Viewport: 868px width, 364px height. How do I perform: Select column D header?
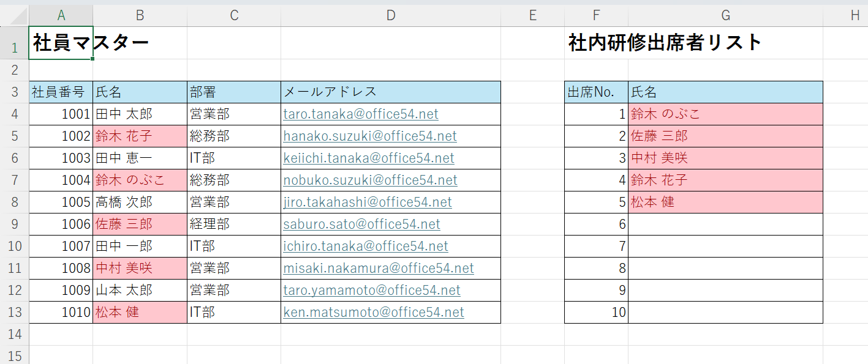391,16
